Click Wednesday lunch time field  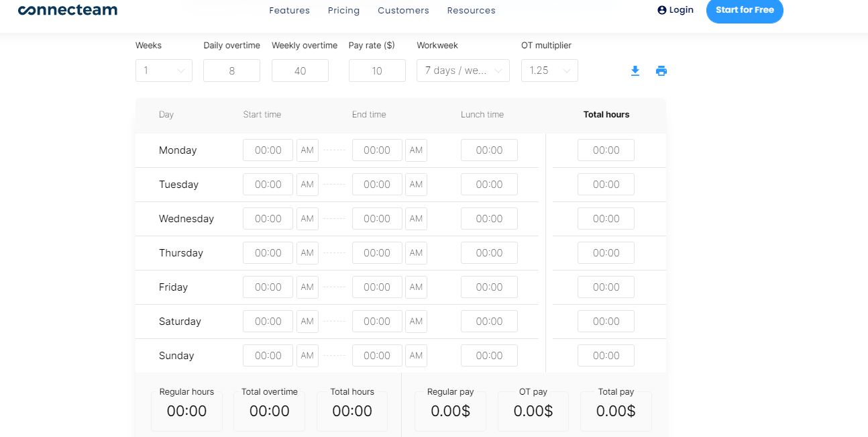(x=489, y=219)
